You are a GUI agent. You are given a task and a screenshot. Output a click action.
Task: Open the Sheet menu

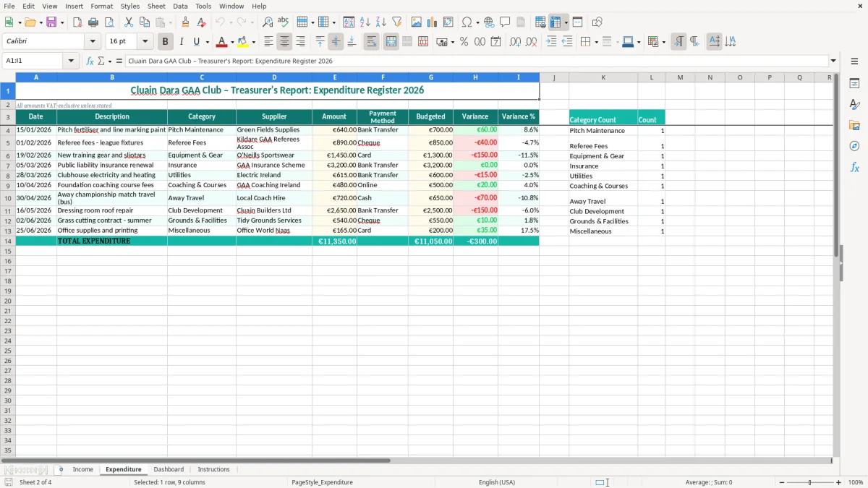click(x=156, y=6)
